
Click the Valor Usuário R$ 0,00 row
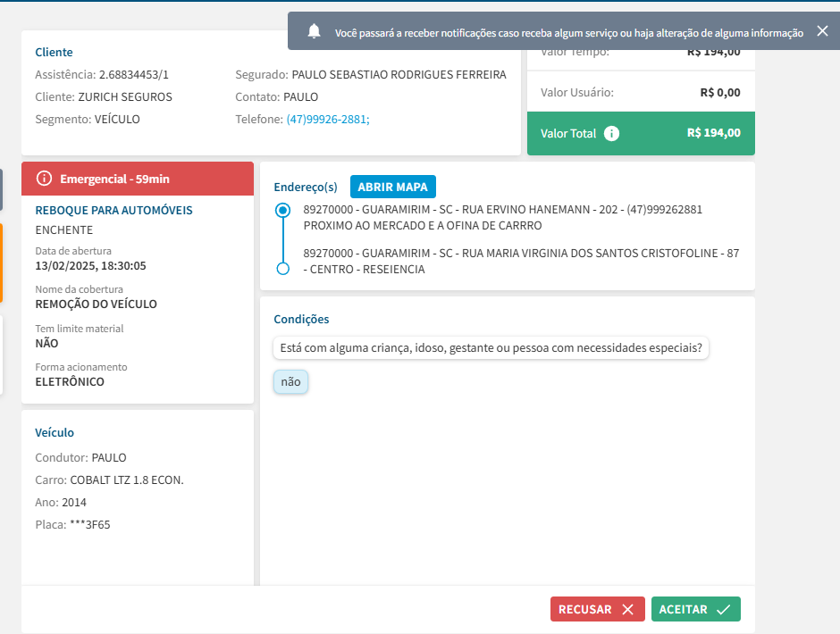tap(641, 92)
